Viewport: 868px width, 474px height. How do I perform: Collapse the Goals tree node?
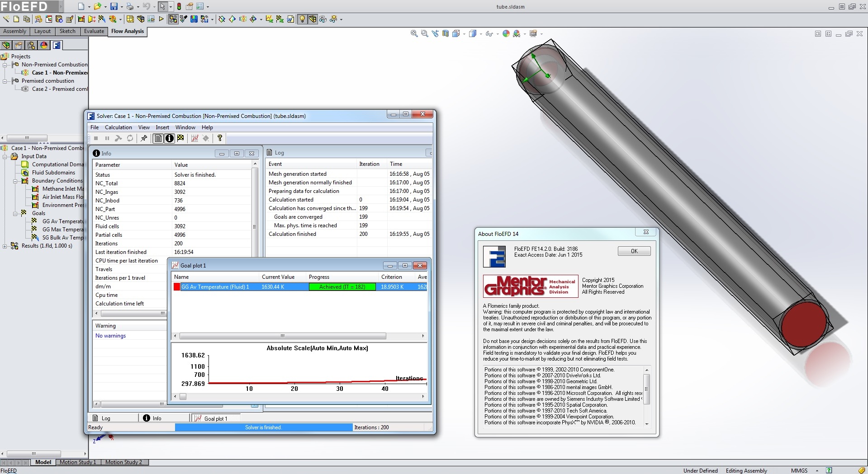click(15, 213)
